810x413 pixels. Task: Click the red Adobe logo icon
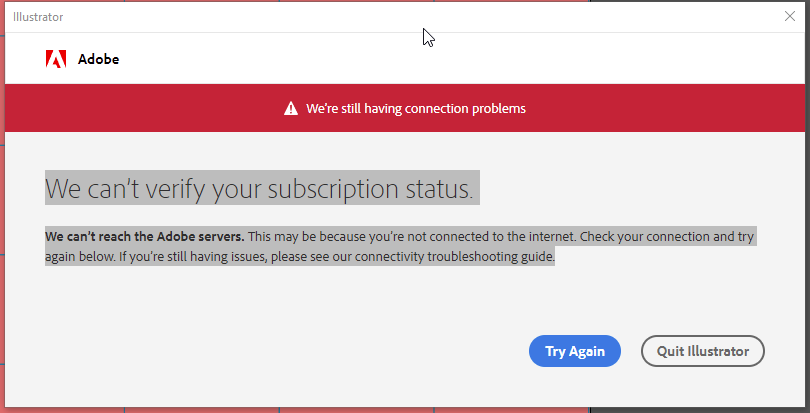pos(55,59)
